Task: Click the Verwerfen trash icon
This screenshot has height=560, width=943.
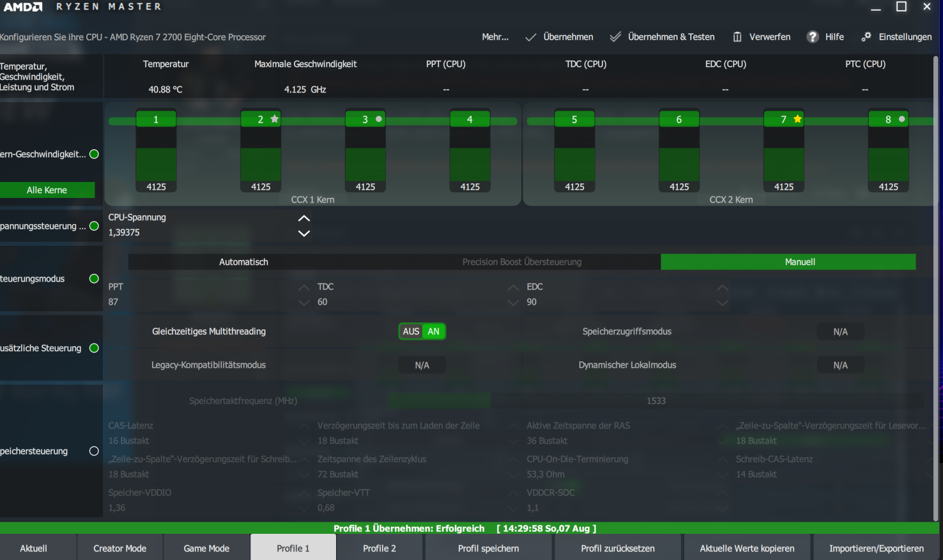Action: [x=737, y=37]
